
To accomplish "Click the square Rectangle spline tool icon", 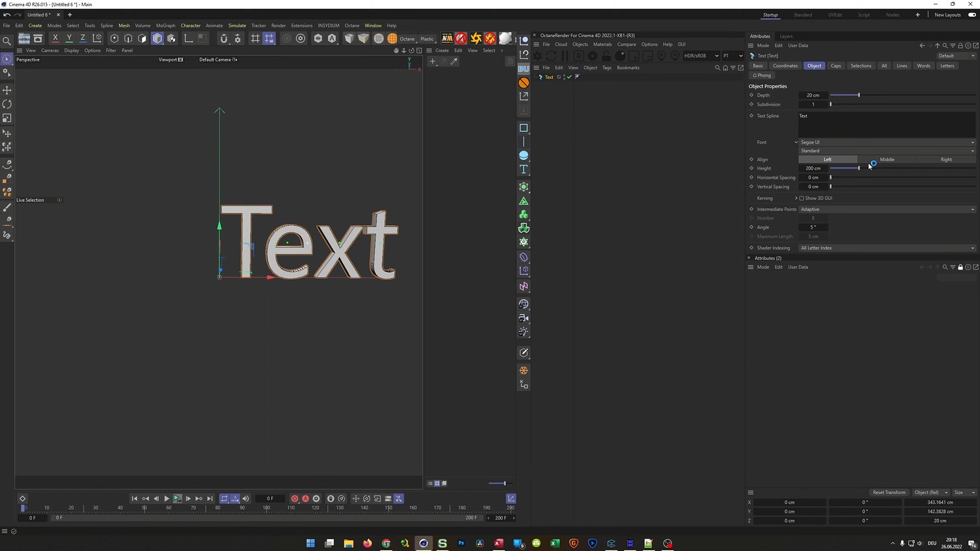I will click(523, 128).
